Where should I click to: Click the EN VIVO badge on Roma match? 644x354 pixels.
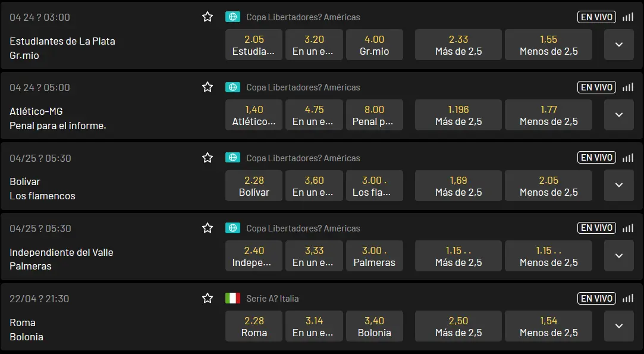pos(596,298)
